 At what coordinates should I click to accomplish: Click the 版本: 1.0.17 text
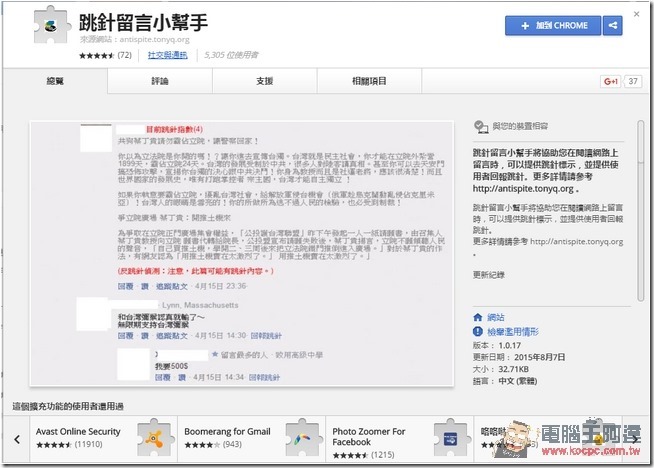pyautogui.click(x=497, y=345)
